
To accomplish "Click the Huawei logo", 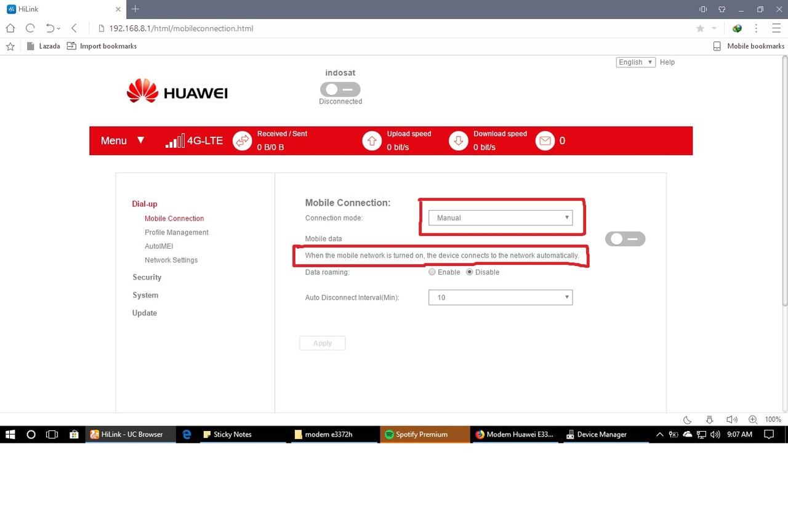I will click(x=177, y=91).
